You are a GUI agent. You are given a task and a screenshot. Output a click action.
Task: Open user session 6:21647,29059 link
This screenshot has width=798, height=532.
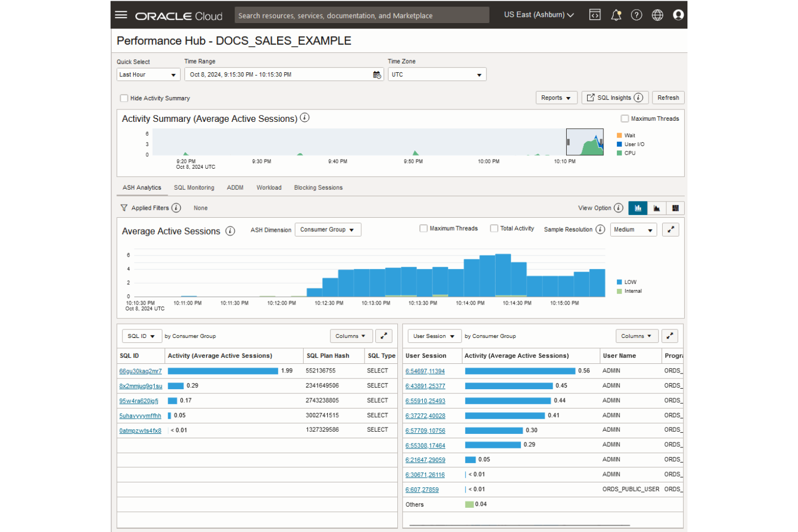point(425,460)
